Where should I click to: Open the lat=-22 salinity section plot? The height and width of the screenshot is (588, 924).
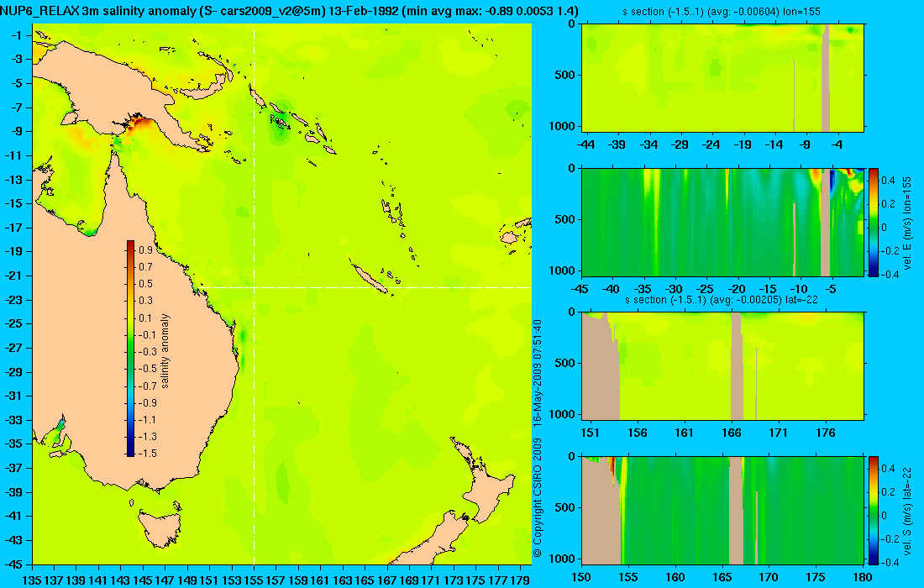click(723, 366)
